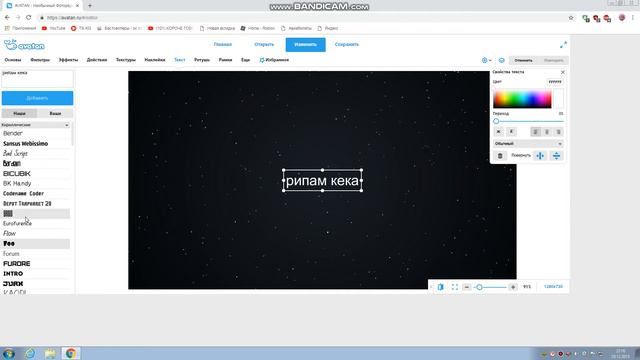Open the Наклейки menu
640x360 pixels.
tap(155, 60)
